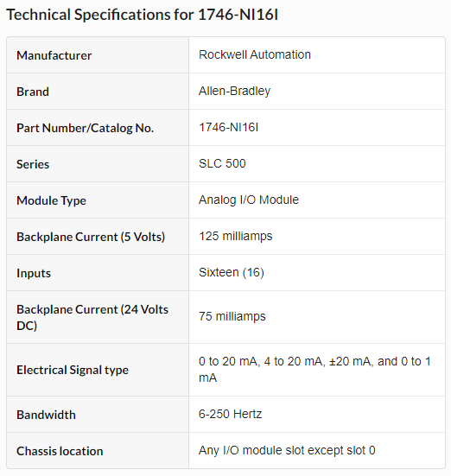Select the Manufacturer label cell
Screen dimensions: 451x476
[x=54, y=55]
